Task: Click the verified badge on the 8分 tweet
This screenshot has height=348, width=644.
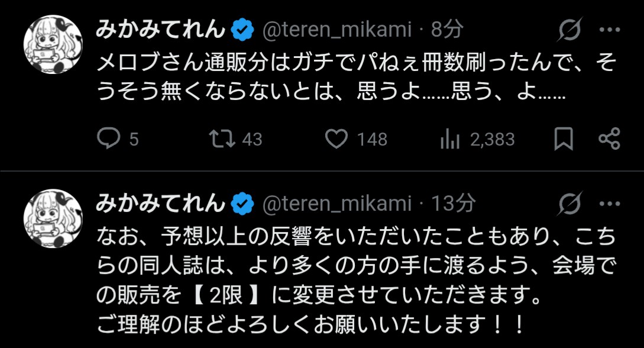Action: pos(242,30)
